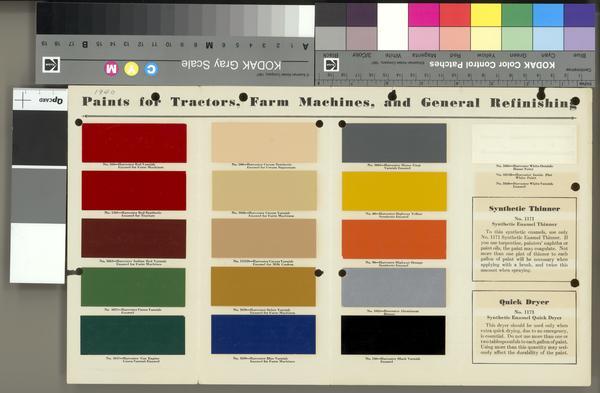Image resolution: width=600 pixels, height=393 pixels.
Task: Click the white patch on QPcard
Action: pos(38,253)
